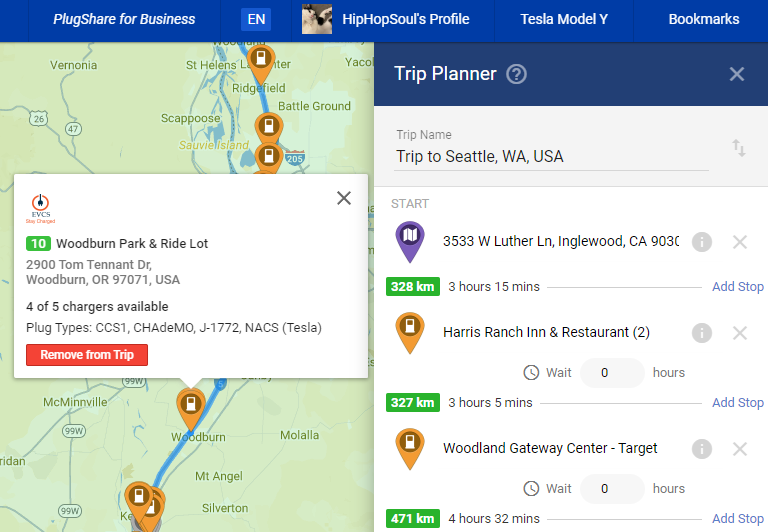The image size is (768, 532).
Task: Switch language using the EN button
Action: (x=256, y=19)
